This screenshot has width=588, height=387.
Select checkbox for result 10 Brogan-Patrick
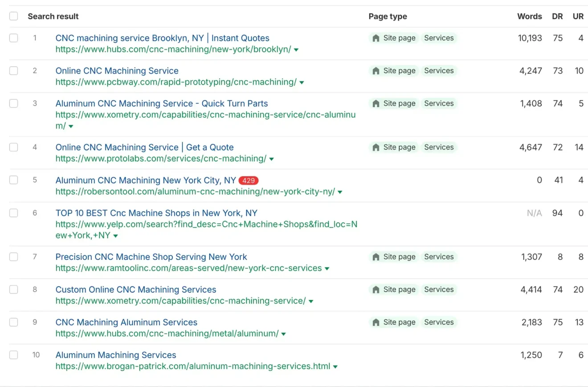[x=14, y=355]
